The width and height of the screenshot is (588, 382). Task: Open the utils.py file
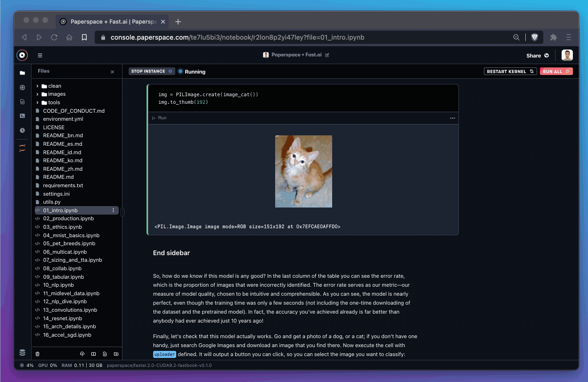tap(52, 202)
